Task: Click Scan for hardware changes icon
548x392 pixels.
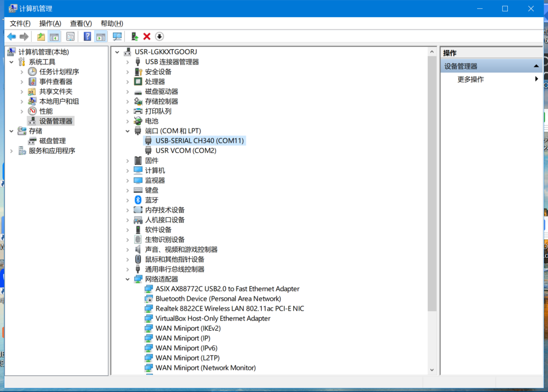Action: (x=117, y=37)
